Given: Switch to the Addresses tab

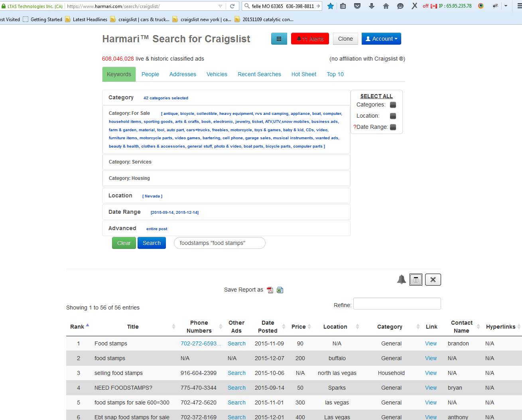Looking at the screenshot, I should [x=183, y=74].
